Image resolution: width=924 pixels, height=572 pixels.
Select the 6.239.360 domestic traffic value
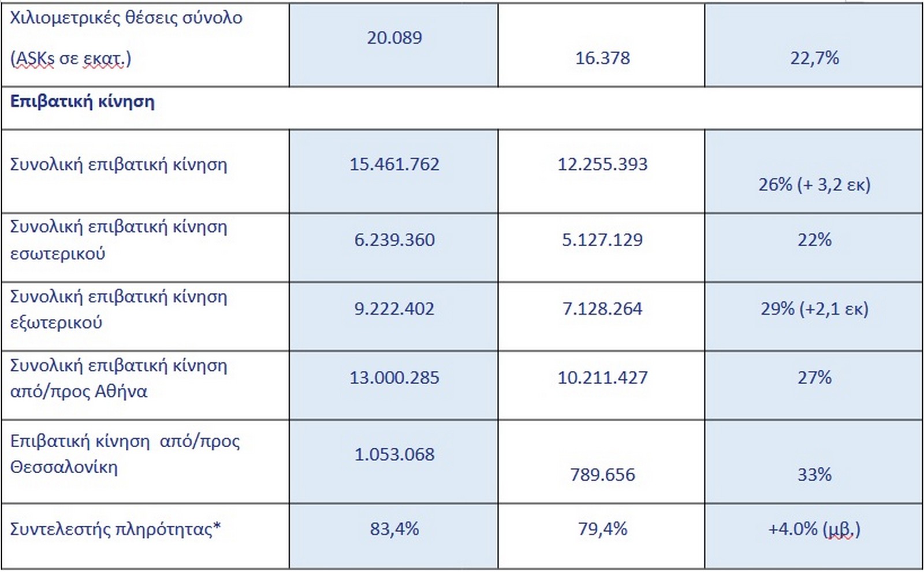[394, 240]
